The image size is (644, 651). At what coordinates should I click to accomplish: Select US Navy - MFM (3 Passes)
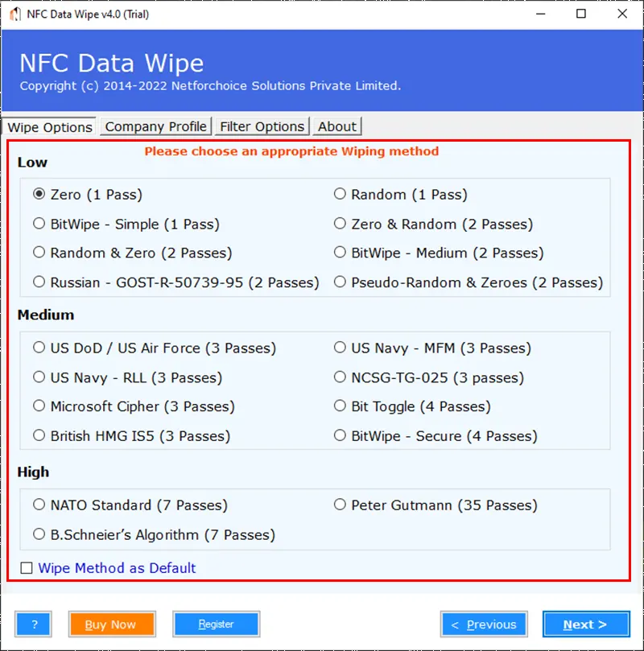tap(340, 347)
